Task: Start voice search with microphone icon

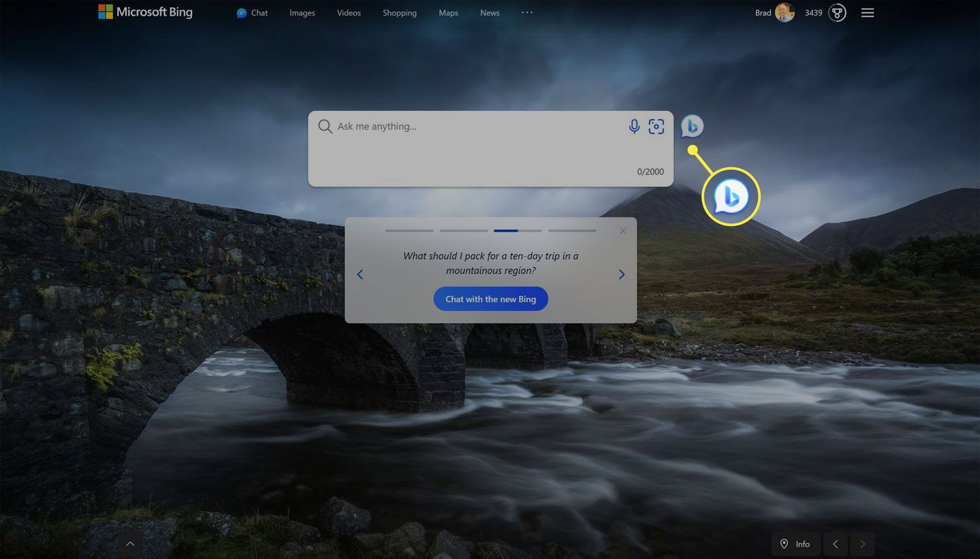Action: coord(634,127)
